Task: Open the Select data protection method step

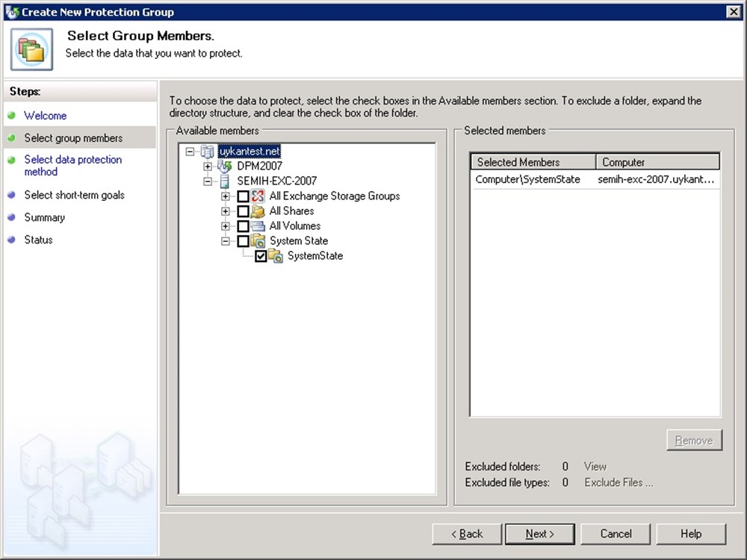Action: pyautogui.click(x=72, y=165)
